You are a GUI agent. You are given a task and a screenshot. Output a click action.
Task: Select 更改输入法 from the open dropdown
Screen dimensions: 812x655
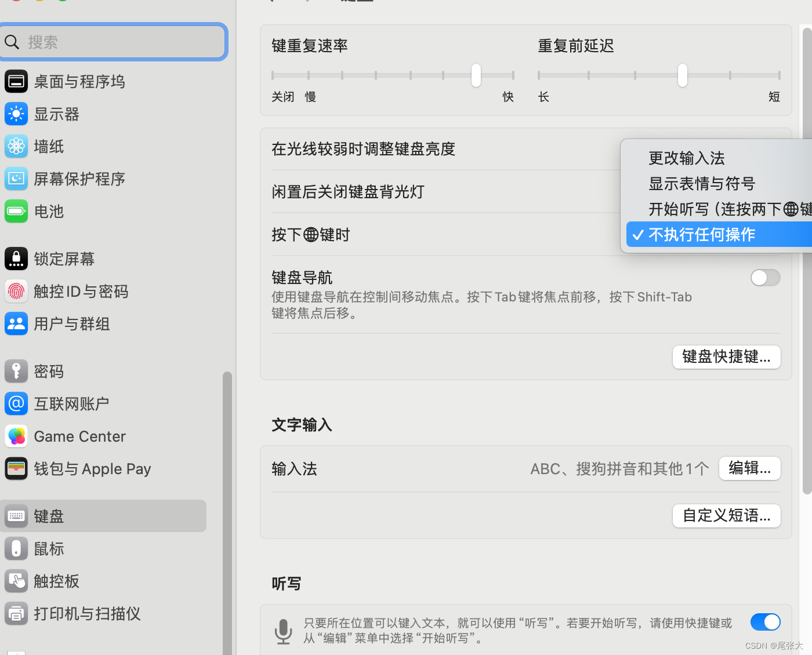click(687, 158)
